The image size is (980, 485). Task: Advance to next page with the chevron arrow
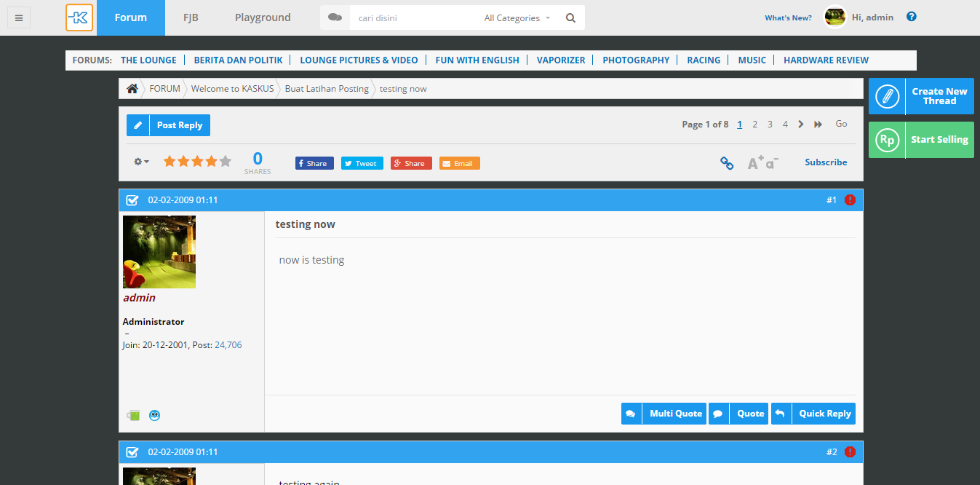[x=800, y=124]
